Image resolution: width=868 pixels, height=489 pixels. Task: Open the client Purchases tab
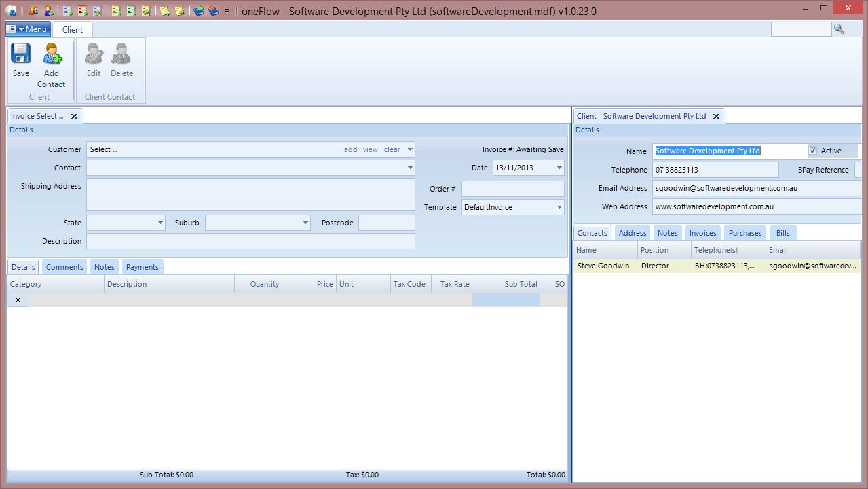click(x=745, y=233)
